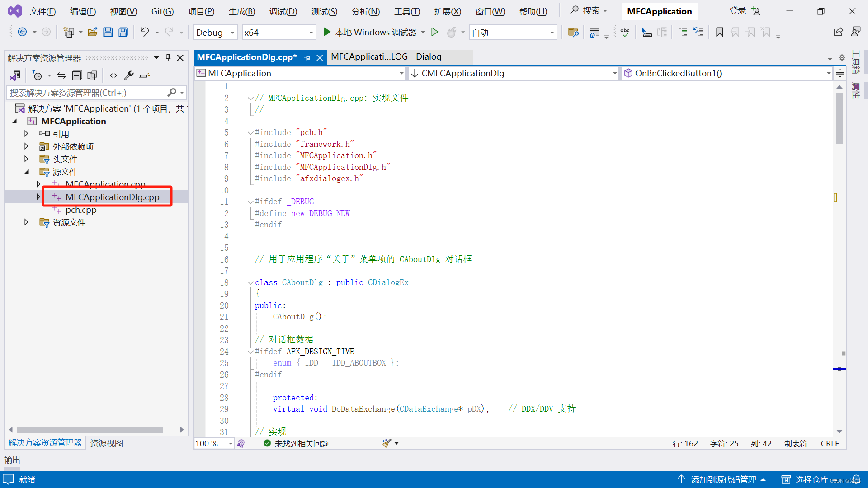The image size is (868, 488).
Task: Click code cleanup broom icon in status strip
Action: tap(387, 443)
